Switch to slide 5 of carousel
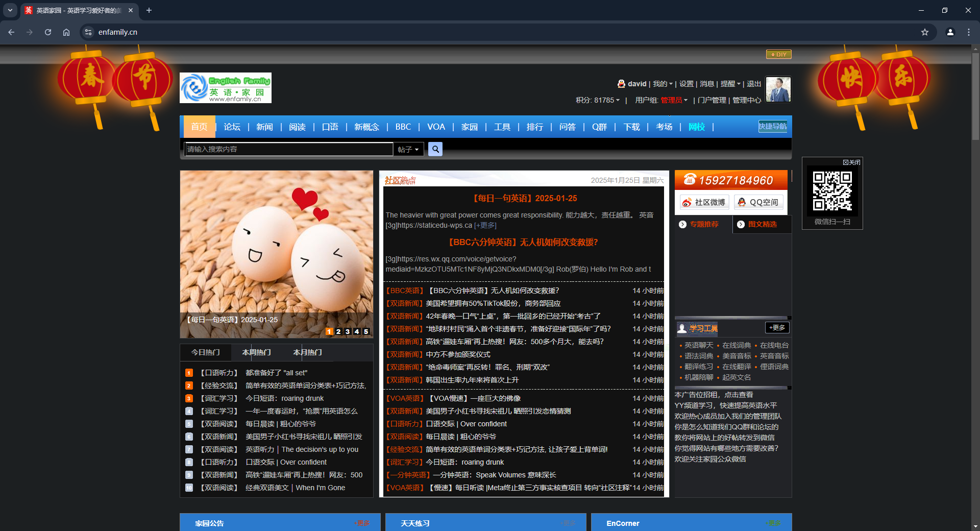This screenshot has width=980, height=531. coord(366,331)
